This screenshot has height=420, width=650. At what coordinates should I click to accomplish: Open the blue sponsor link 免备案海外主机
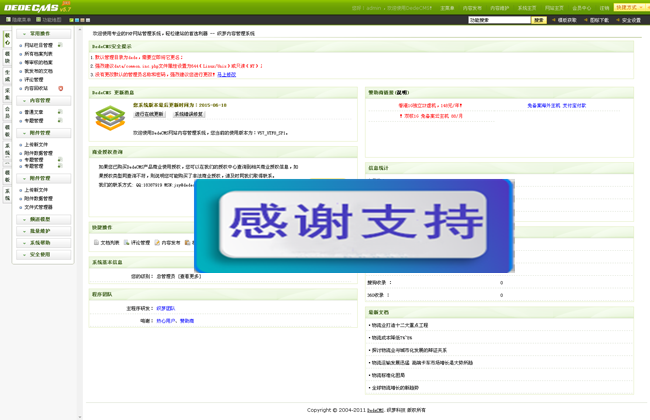coord(543,106)
